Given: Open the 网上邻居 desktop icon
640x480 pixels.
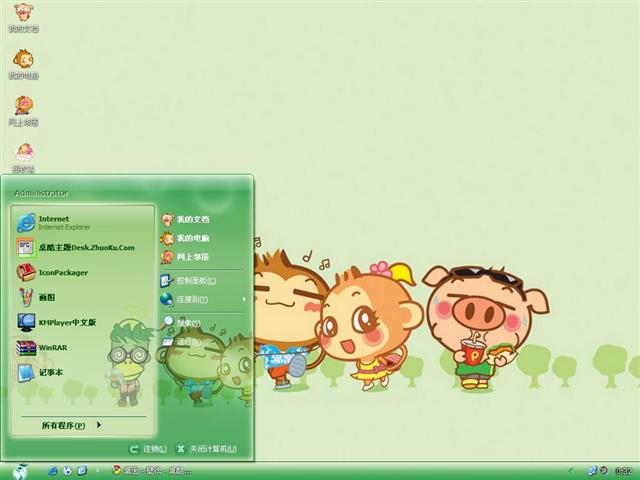Looking at the screenshot, I should 23,111.
